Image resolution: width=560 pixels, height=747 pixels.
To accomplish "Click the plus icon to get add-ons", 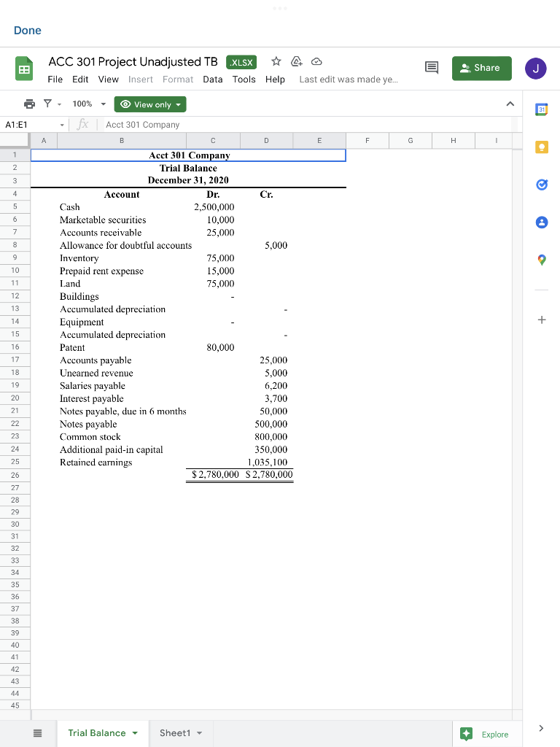I will click(x=542, y=320).
